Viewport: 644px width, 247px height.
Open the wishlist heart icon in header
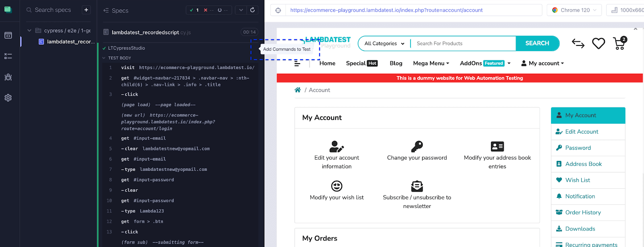tap(599, 43)
